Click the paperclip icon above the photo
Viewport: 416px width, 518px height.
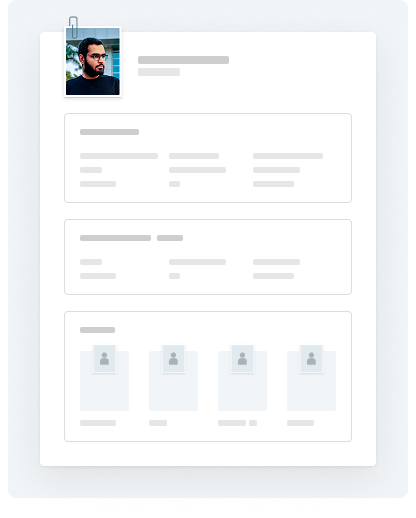click(73, 27)
